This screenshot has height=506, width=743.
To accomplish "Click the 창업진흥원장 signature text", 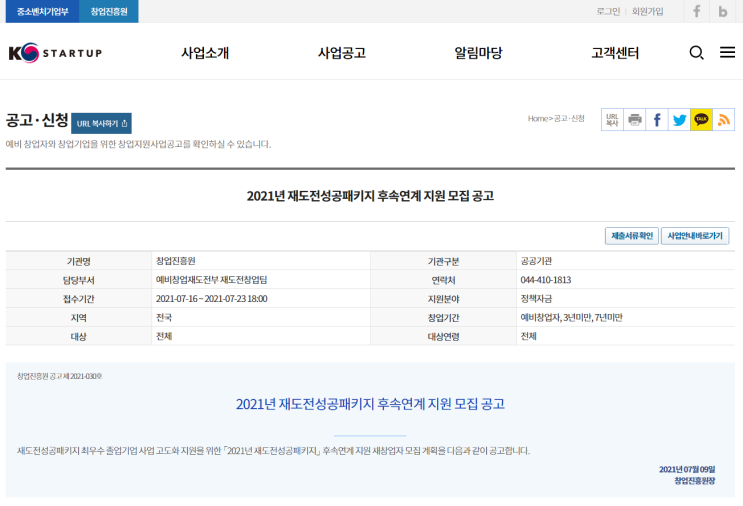I will point(695,481).
